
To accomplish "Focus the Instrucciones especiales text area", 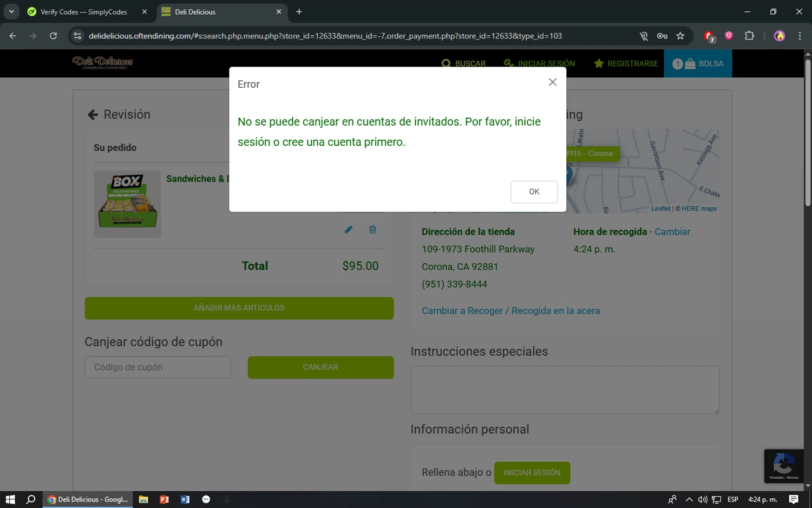I will (565, 390).
